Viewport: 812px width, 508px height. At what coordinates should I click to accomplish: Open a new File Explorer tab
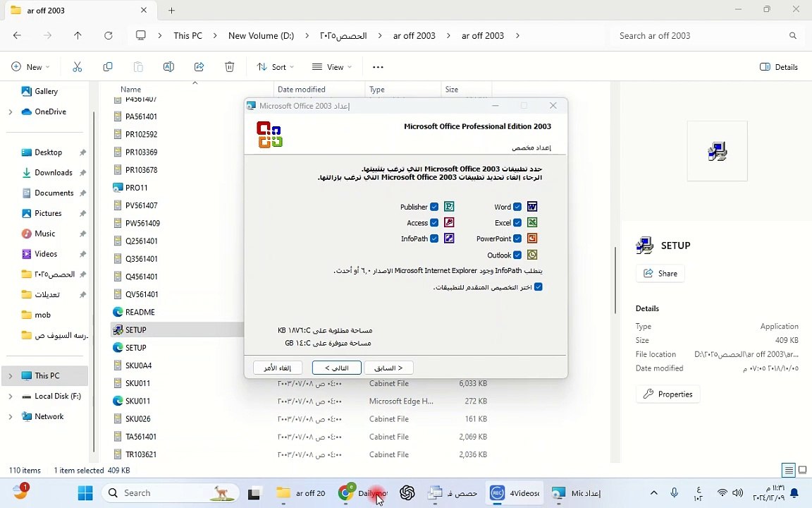tap(171, 11)
